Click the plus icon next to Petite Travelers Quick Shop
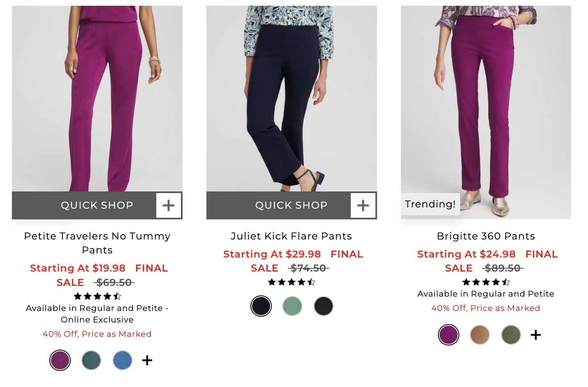 169,205
